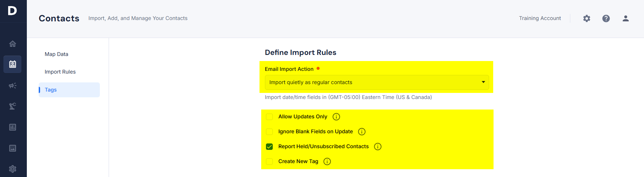Screen dimensions: 644x177
Task: Enable the Allow Updates Only checkbox
Action: pyautogui.click(x=269, y=117)
